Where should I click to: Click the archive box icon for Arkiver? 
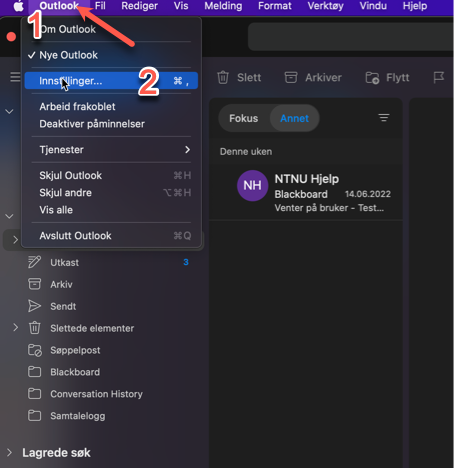click(x=291, y=78)
